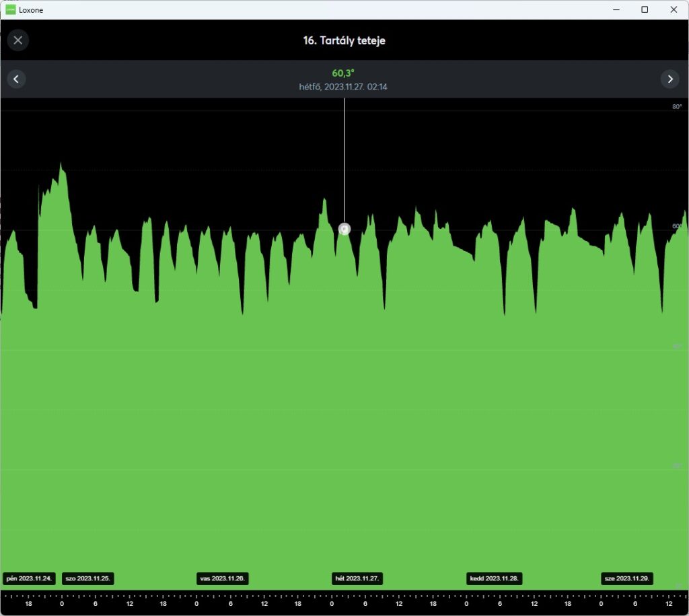Viewport: 689px width, 616px height.
Task: Maximize the Loxone window
Action: pos(645,9)
